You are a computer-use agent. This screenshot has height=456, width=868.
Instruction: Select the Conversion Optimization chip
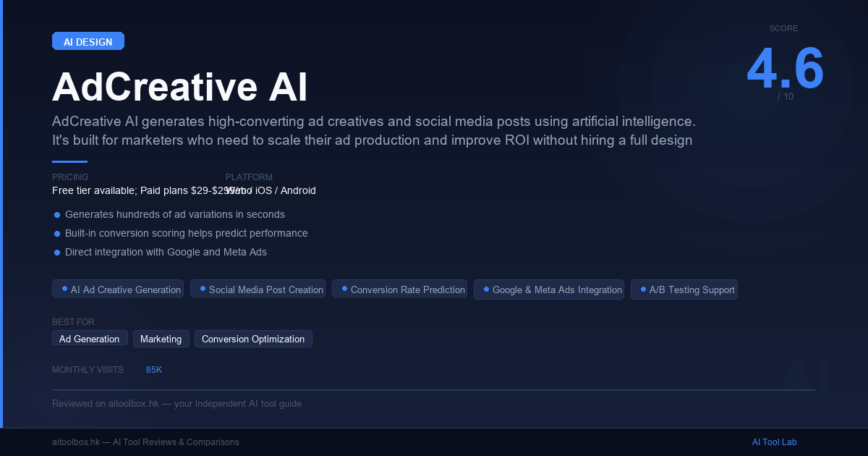click(253, 339)
